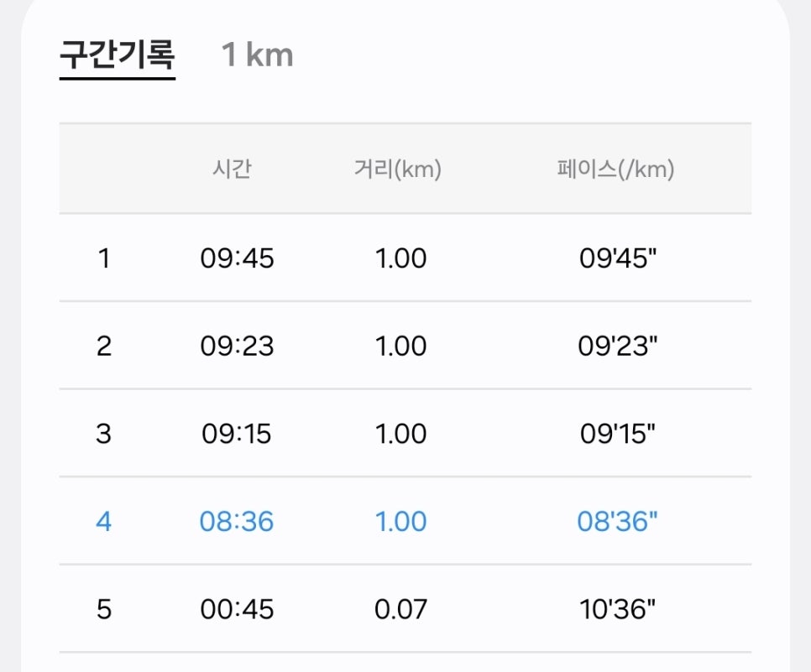Select highlighted lap row number 4

(x=405, y=521)
